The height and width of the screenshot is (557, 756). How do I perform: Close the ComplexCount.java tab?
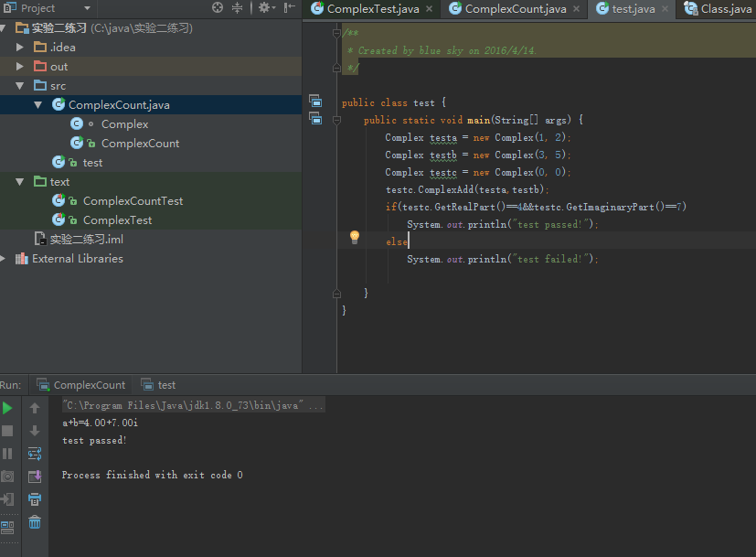pos(576,8)
